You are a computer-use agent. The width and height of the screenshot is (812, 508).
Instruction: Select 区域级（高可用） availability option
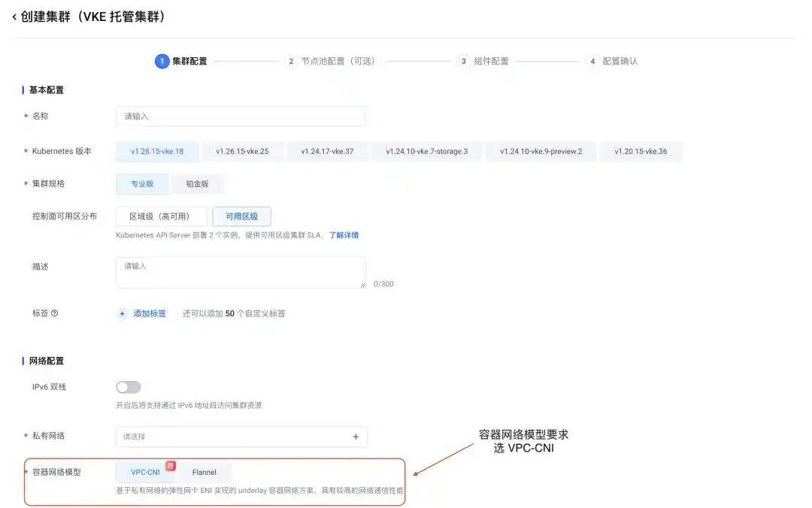click(161, 216)
